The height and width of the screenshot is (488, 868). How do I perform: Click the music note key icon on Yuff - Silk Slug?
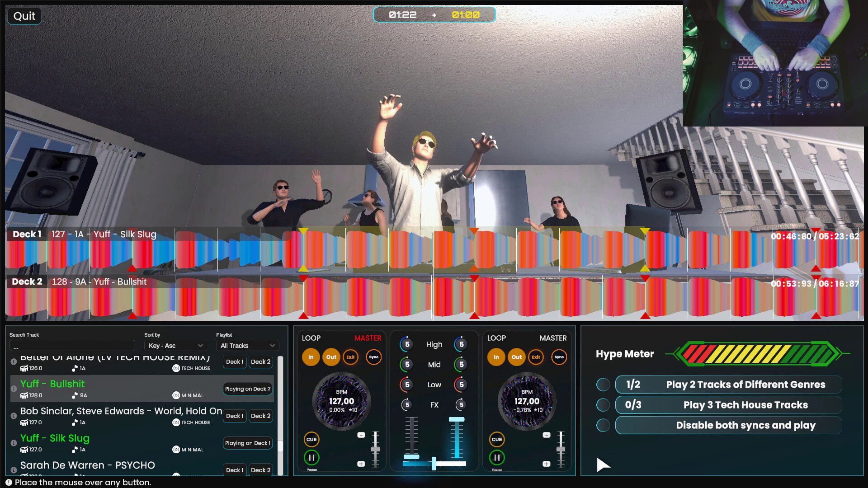pos(75,449)
